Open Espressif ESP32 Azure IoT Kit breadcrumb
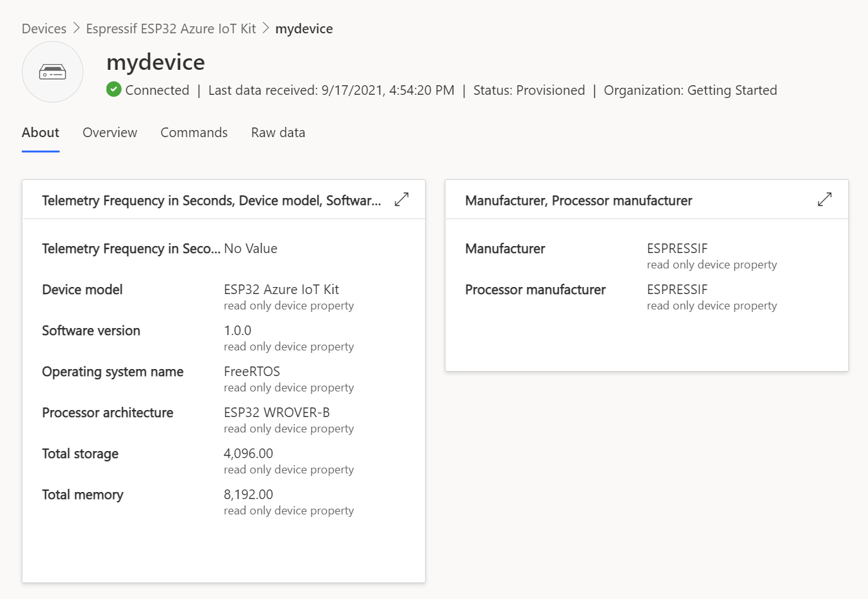 pos(171,29)
